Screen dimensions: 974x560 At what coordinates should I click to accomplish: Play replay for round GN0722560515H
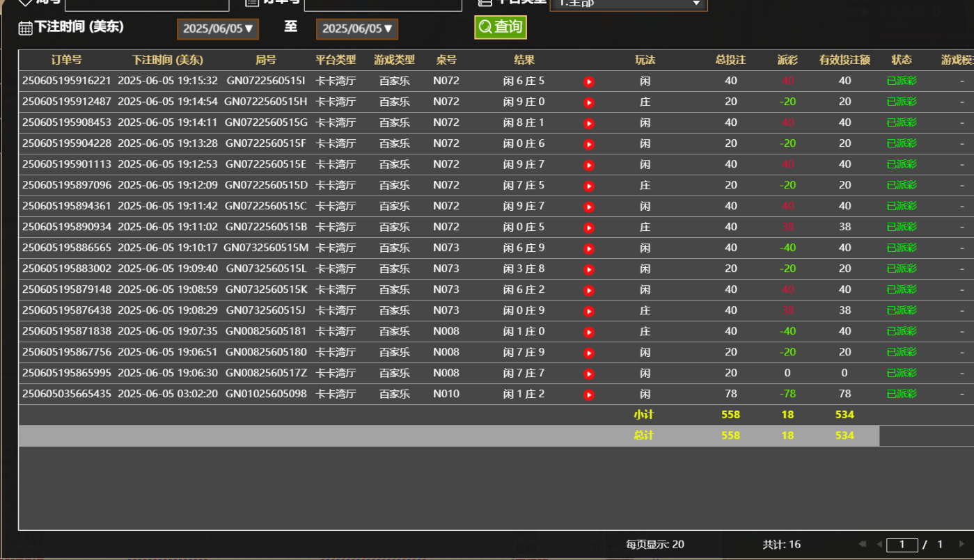(x=589, y=102)
